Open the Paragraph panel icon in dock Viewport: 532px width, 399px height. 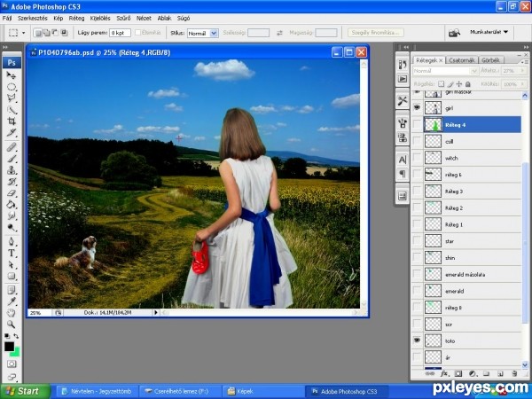tap(403, 174)
